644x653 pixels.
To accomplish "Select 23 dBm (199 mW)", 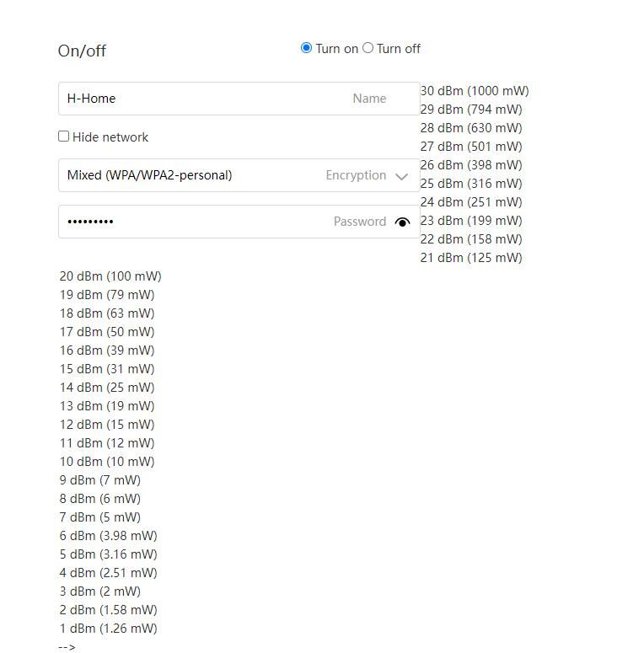I will pyautogui.click(x=471, y=221).
